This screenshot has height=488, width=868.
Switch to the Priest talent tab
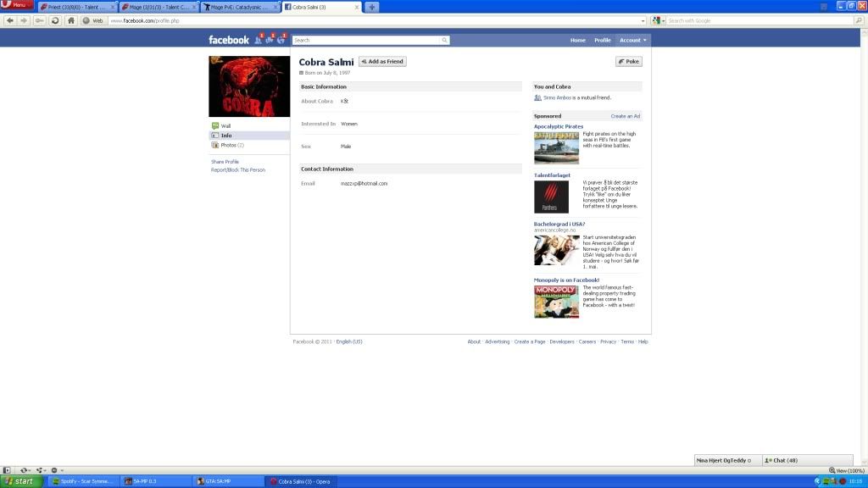[75, 7]
